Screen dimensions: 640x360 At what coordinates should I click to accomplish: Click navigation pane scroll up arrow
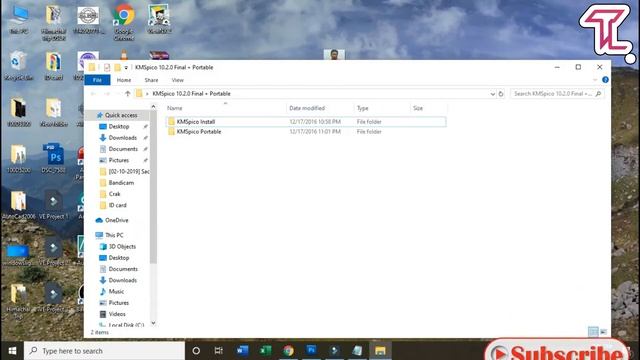153,107
